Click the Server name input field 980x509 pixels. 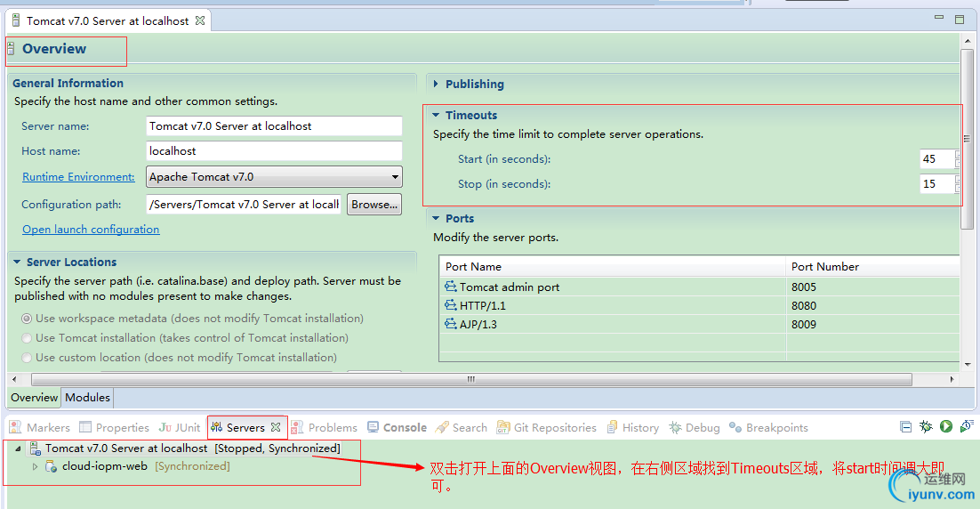[275, 125]
